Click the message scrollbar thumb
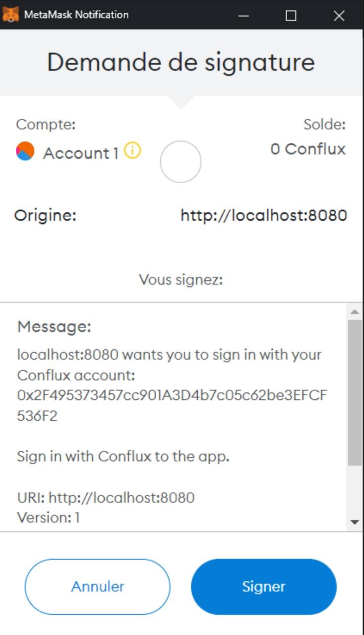Image resolution: width=364 pixels, height=635 pixels. 355,392
